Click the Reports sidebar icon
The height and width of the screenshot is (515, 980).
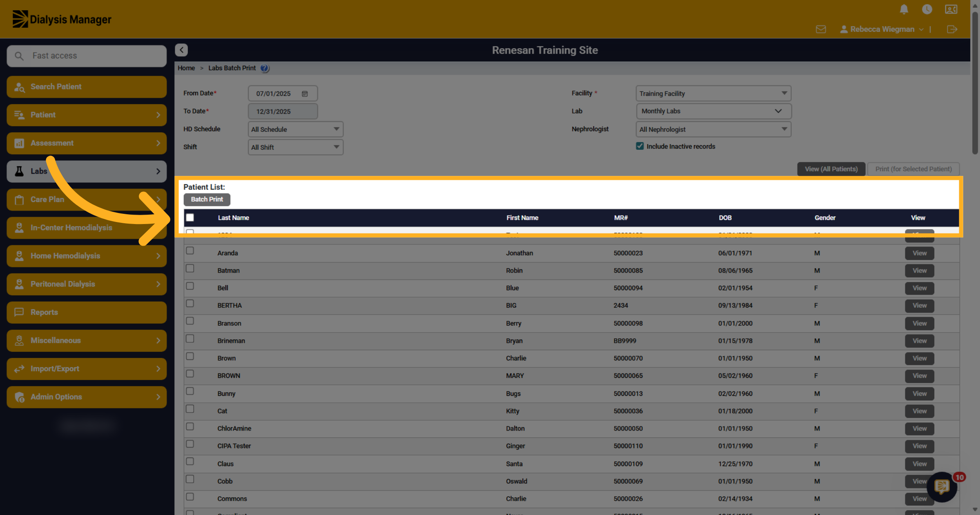click(19, 312)
